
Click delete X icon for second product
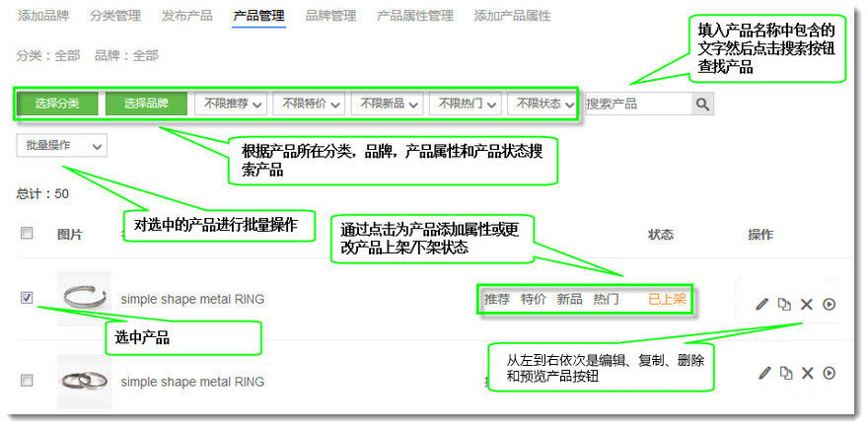[x=807, y=373]
